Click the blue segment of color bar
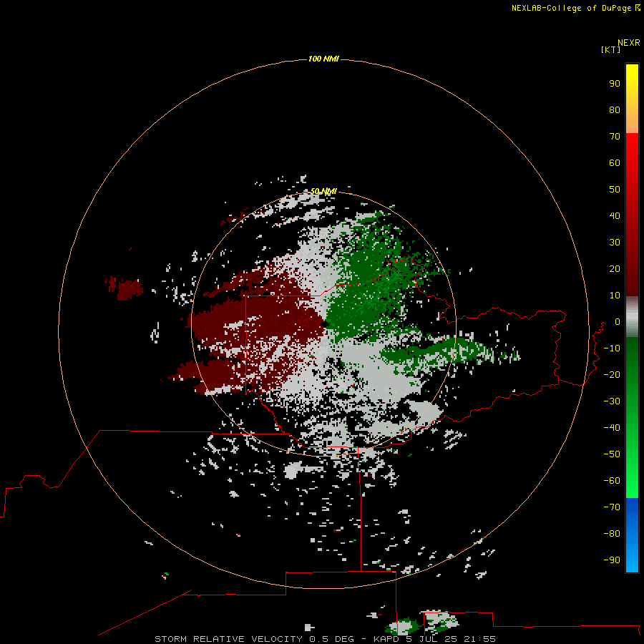The height and width of the screenshot is (644, 644). (632, 535)
